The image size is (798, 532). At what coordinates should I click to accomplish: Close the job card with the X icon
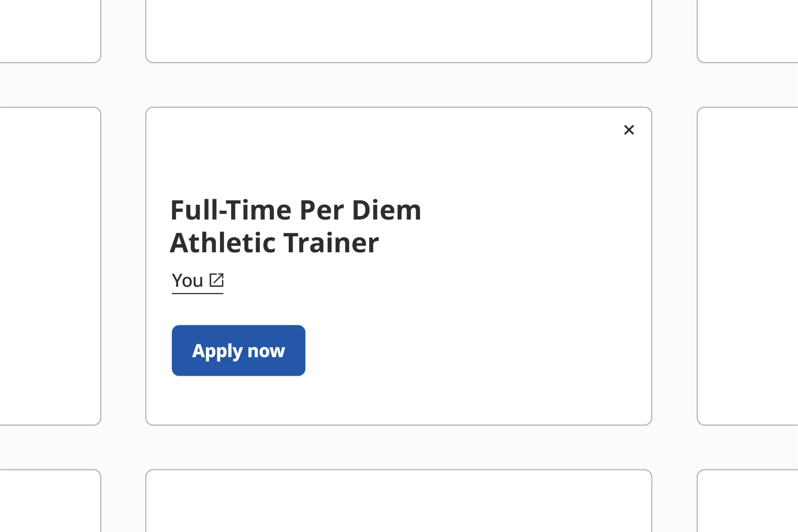click(x=629, y=130)
